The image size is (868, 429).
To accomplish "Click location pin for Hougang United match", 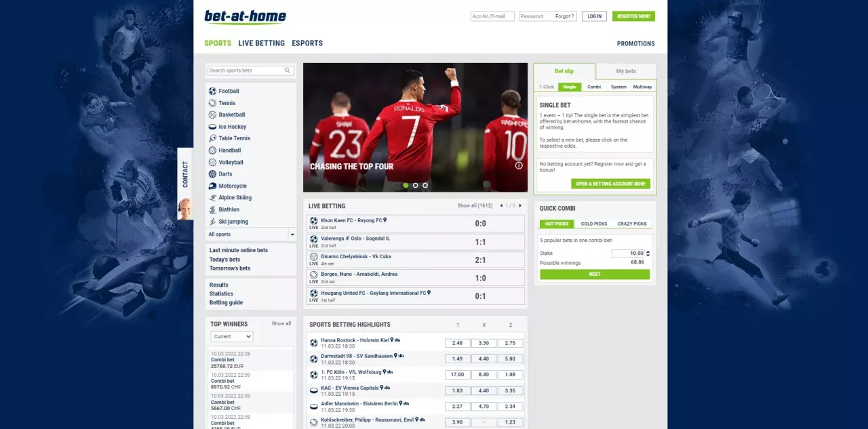I will click(429, 293).
